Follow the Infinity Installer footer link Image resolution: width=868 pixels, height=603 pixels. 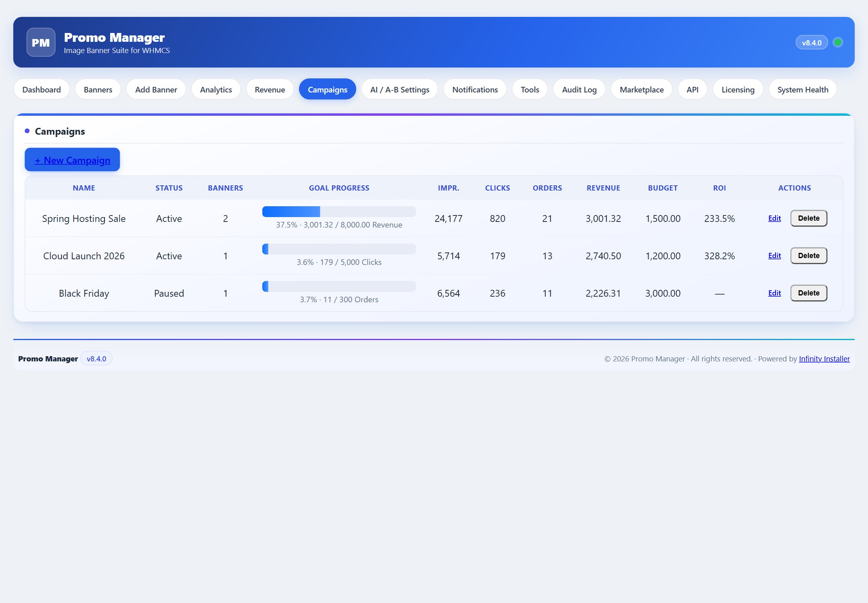tap(824, 359)
